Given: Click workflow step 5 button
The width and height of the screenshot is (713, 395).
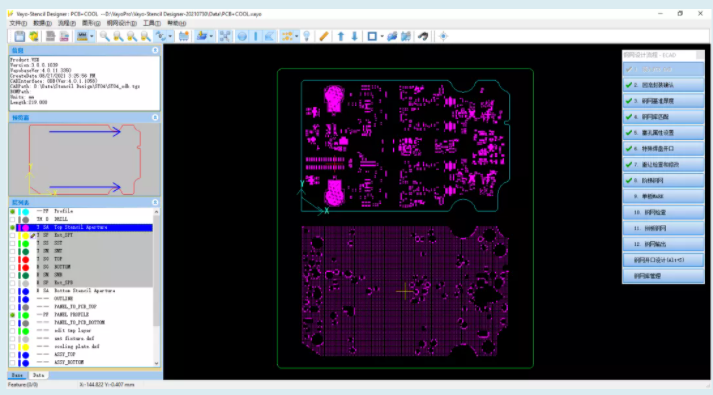Looking at the screenshot, I should pos(663,133).
